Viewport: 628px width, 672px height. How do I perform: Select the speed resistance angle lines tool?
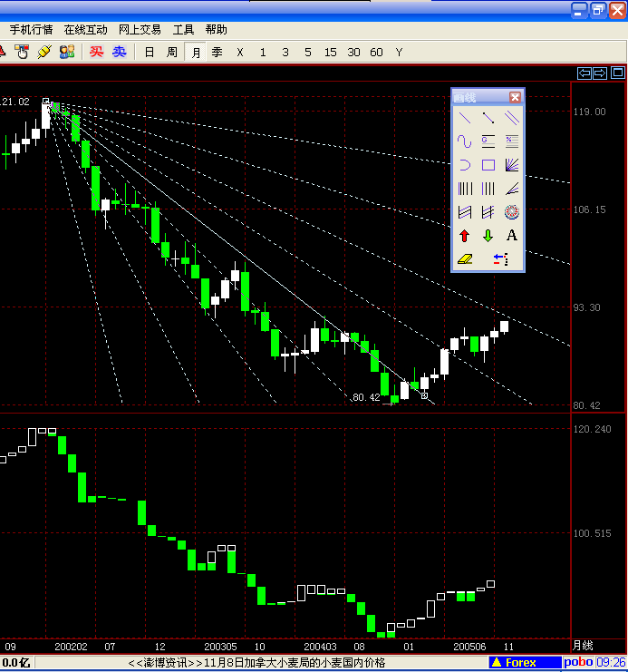512,189
